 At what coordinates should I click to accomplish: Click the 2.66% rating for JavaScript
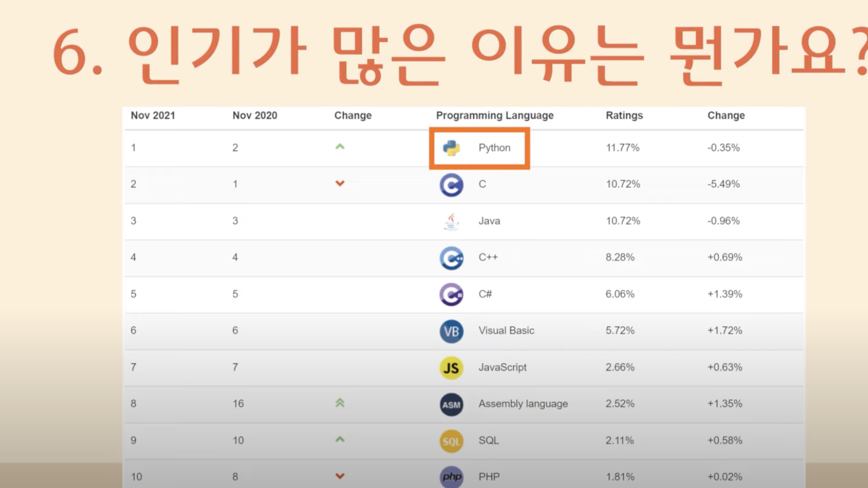coord(620,367)
